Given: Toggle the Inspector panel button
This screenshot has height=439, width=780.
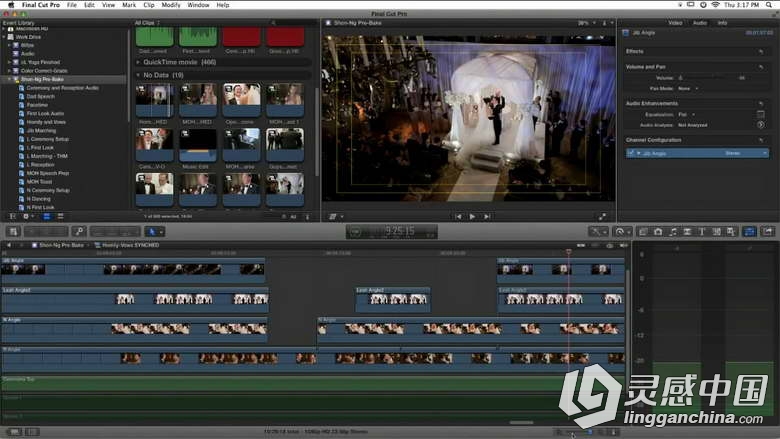Looking at the screenshot, I should tap(750, 232).
